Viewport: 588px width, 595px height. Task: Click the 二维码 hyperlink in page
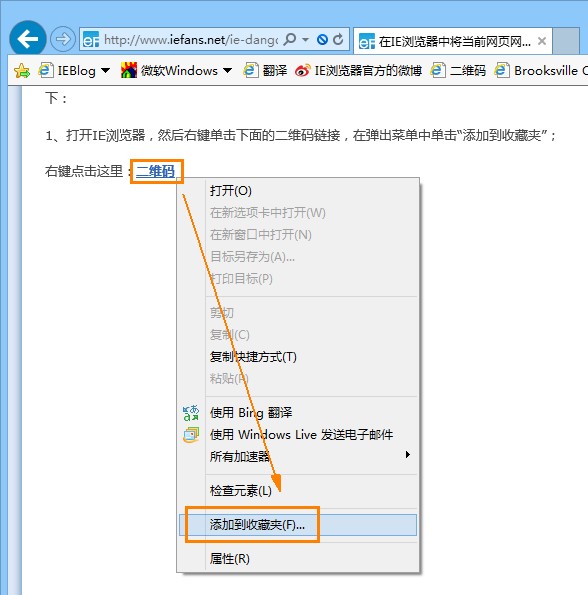pyautogui.click(x=156, y=172)
